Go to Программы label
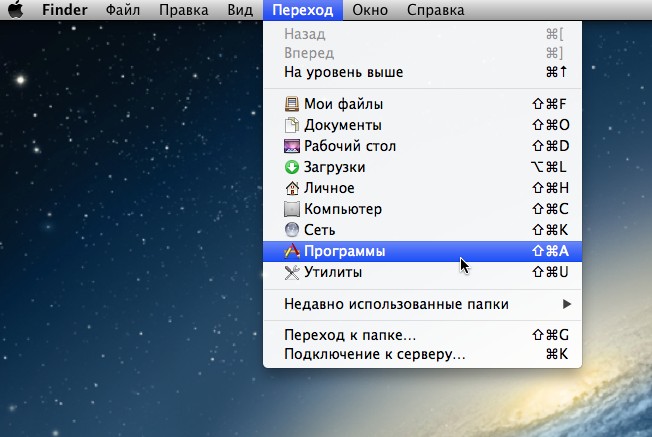The image size is (652, 437). pyautogui.click(x=344, y=251)
